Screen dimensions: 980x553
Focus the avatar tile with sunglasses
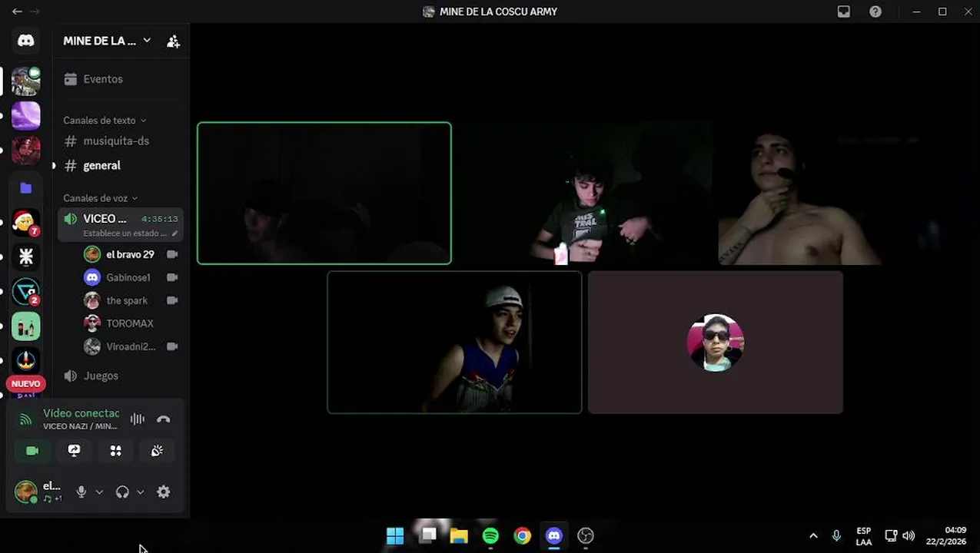[x=716, y=343]
